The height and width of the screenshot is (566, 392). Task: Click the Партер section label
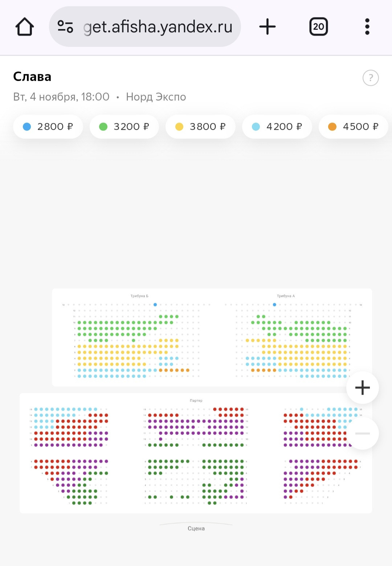pyautogui.click(x=196, y=401)
